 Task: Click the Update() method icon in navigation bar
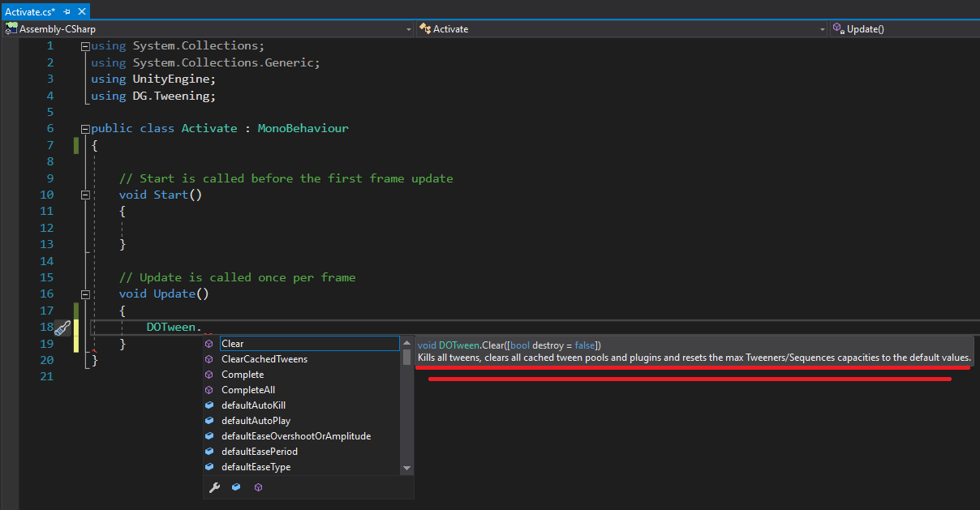click(838, 28)
